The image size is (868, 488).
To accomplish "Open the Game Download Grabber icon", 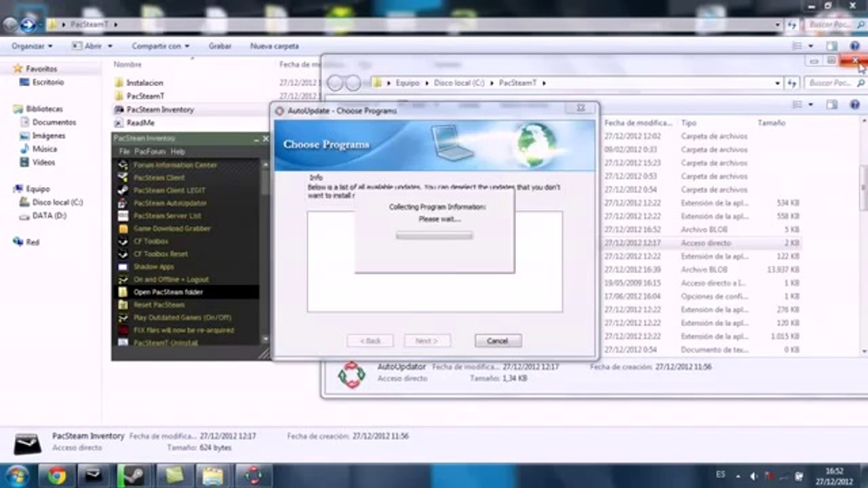I will pyautogui.click(x=123, y=228).
